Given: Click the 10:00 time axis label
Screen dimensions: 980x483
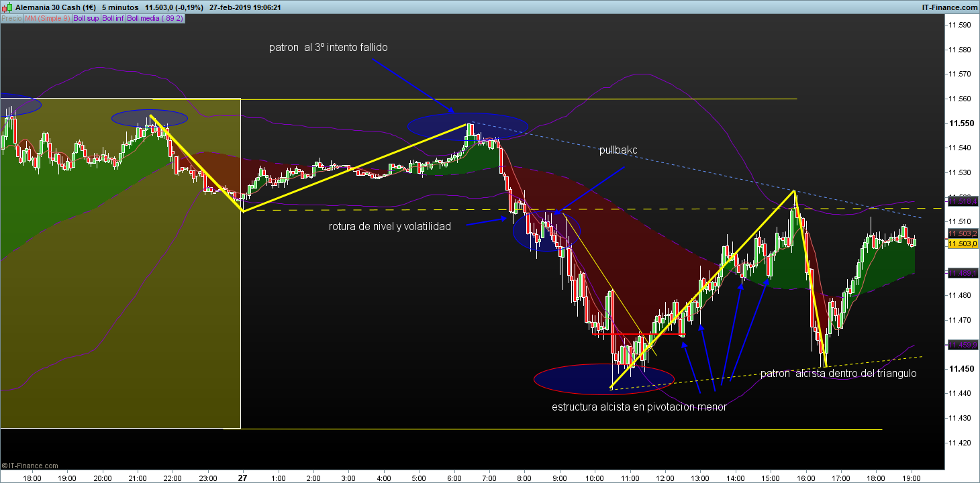Looking at the screenshot, I should [x=594, y=478].
